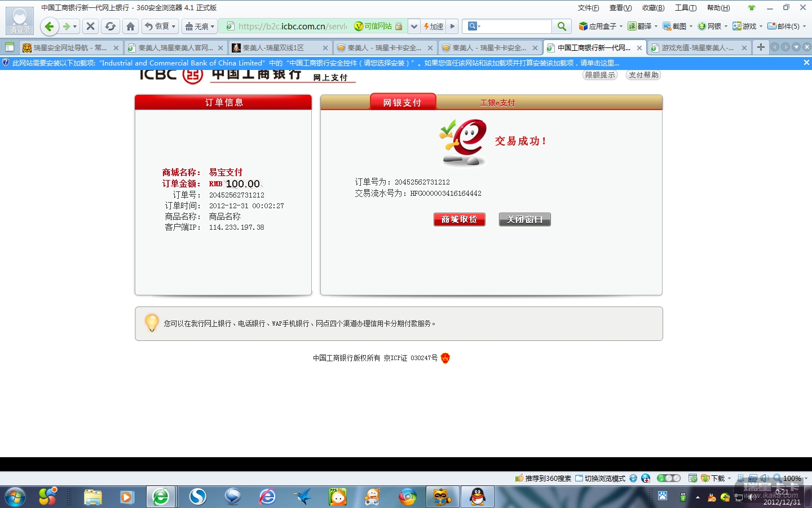
Task: Click the Baidu paw icon in the taskbar
Action: click(x=663, y=496)
